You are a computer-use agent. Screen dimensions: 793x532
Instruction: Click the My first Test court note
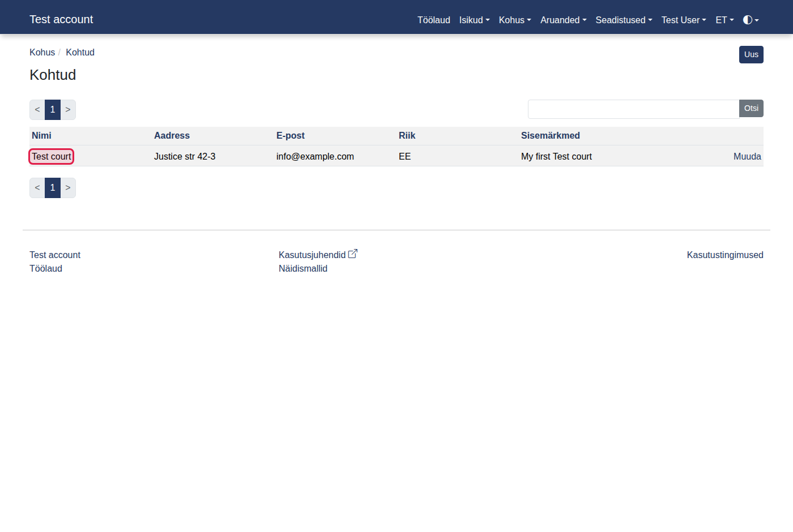[556, 156]
